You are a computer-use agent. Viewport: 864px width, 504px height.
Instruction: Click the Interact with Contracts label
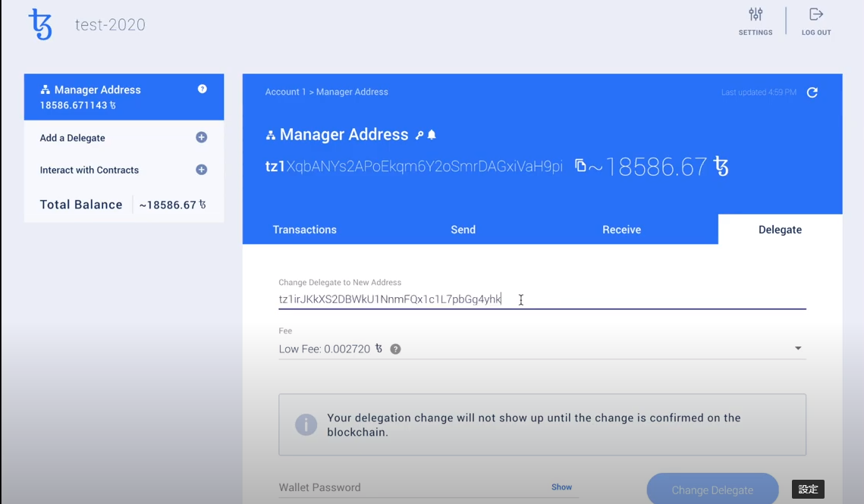[90, 170]
